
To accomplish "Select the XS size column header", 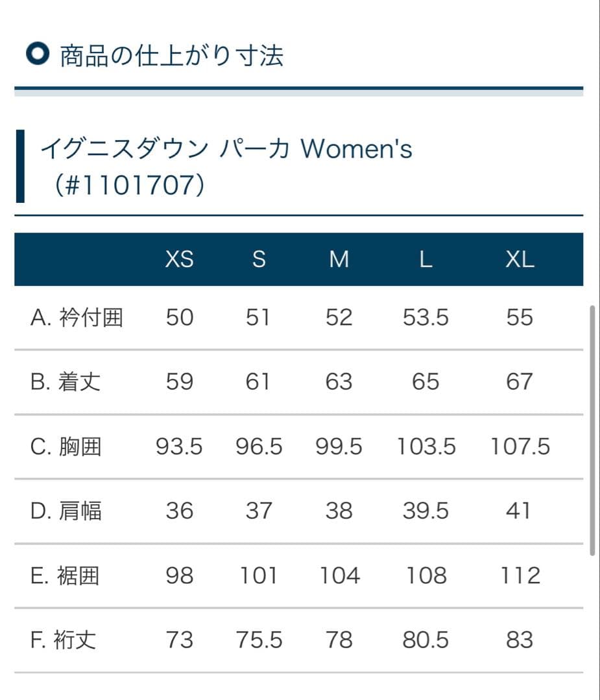I will [x=179, y=259].
